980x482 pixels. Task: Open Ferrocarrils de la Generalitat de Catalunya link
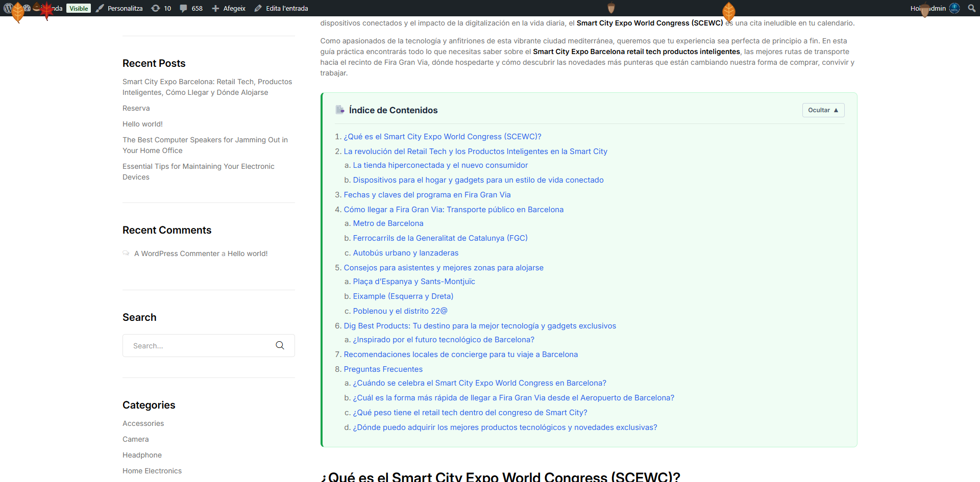(440, 238)
